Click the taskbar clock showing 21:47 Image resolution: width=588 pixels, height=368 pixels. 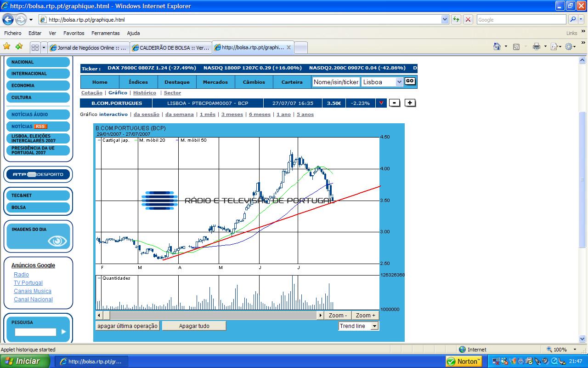click(575, 362)
